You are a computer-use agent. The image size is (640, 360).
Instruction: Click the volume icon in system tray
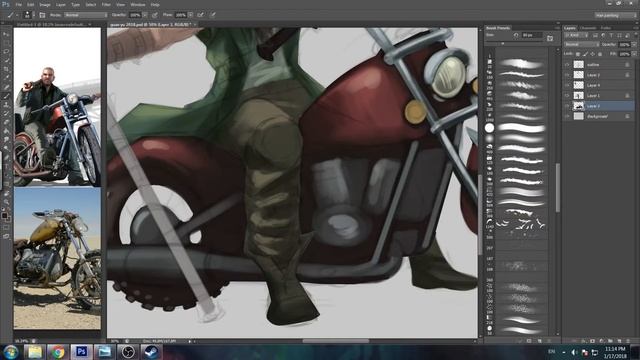574,352
